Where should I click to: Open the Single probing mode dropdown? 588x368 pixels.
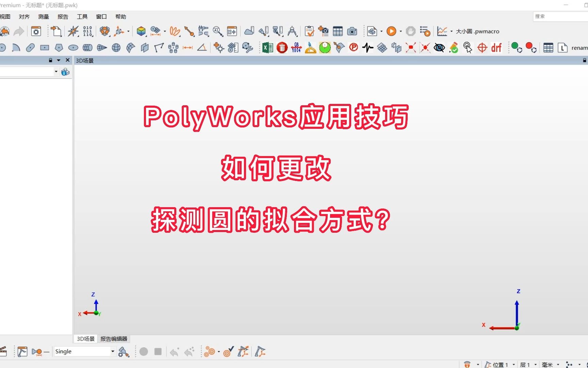[113, 351]
